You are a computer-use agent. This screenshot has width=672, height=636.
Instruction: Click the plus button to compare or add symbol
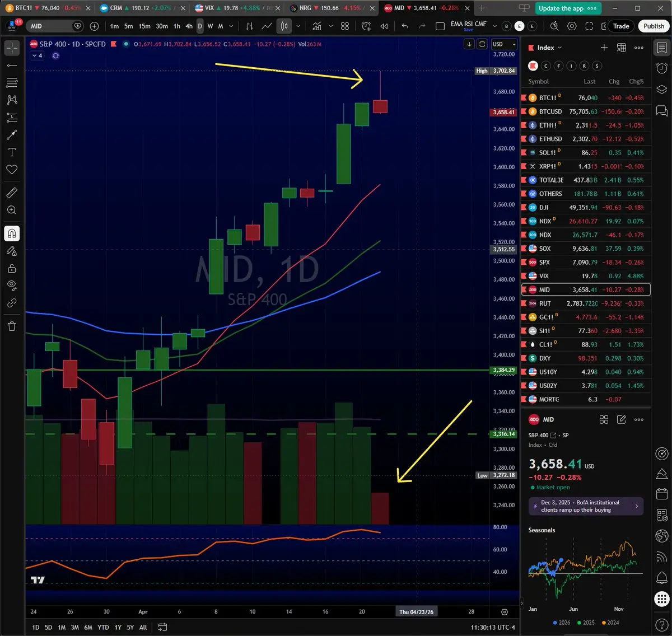tap(94, 26)
